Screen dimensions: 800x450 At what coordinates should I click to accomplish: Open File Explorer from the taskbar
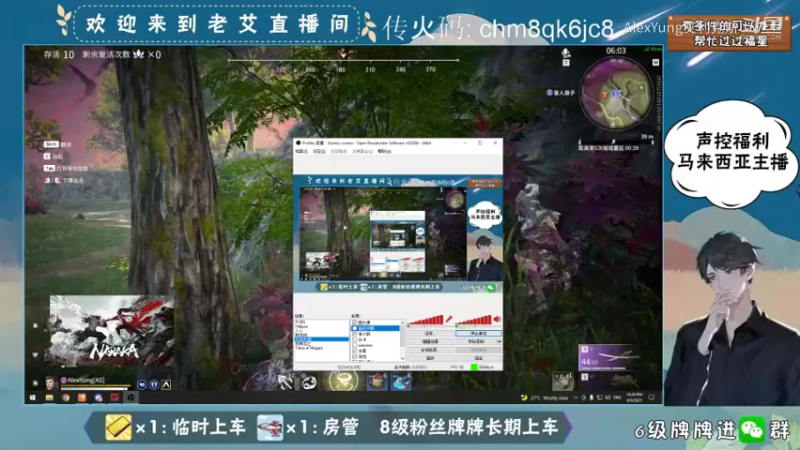tap(49, 397)
